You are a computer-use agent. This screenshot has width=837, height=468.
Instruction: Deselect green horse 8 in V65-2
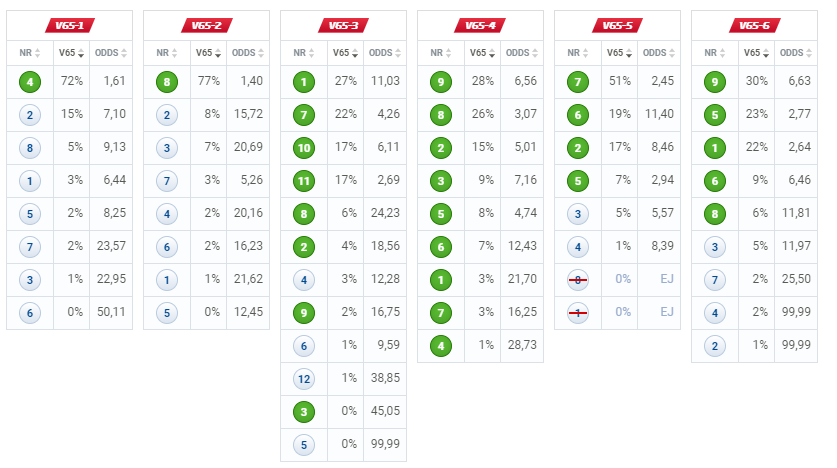point(167,82)
